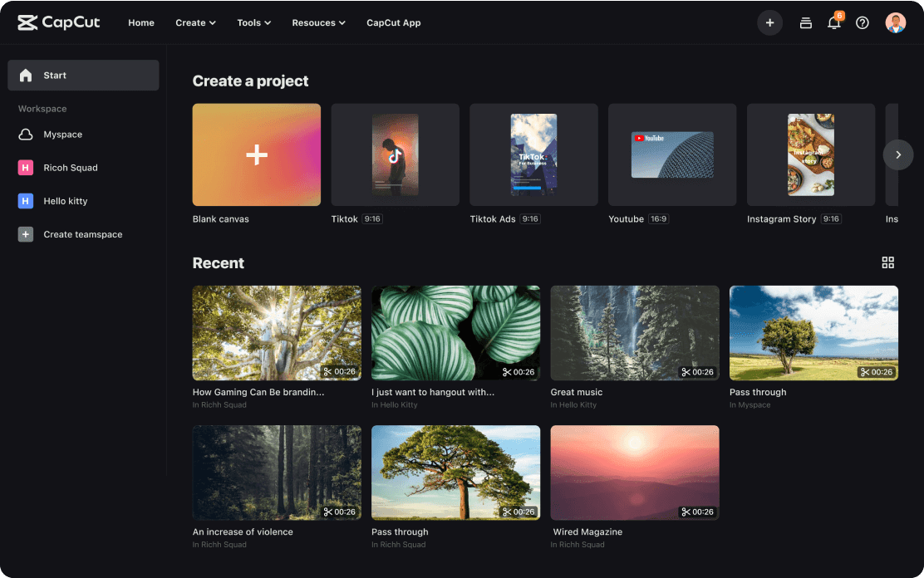This screenshot has height=578, width=924.
Task: Expand the Resouces dropdown menu
Action: 318,22
